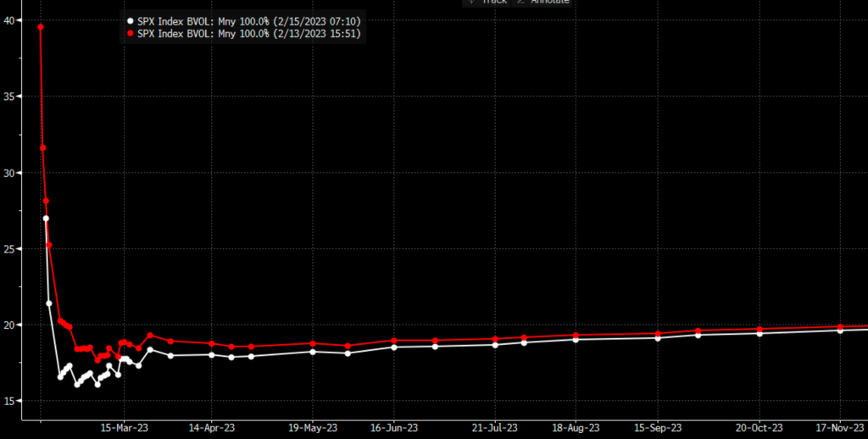868x439 pixels.
Task: Click the Track button above the chart
Action: (x=487, y=3)
